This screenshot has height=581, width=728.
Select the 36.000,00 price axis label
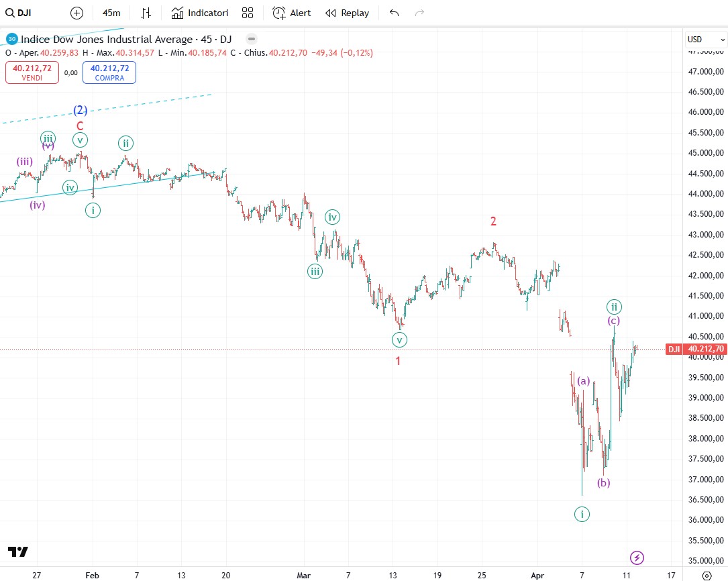(706, 520)
